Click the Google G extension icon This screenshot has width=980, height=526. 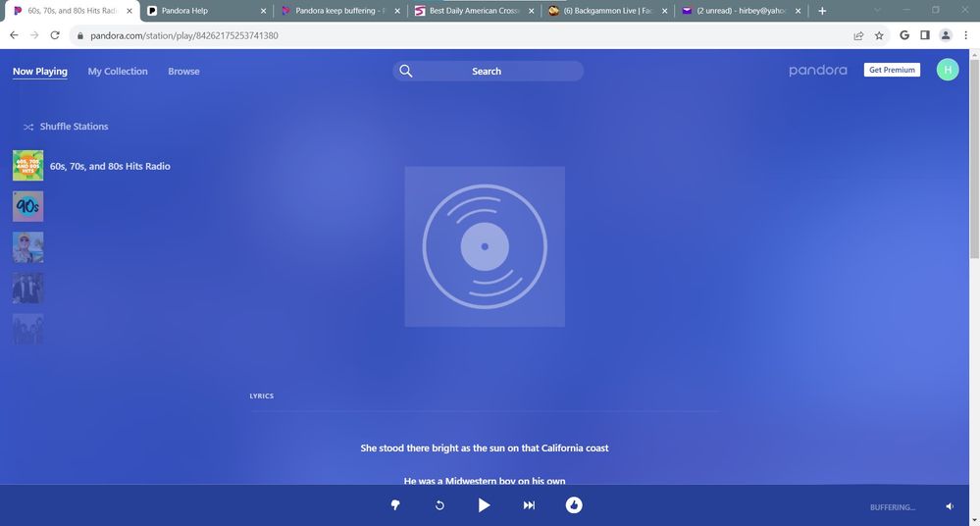pos(904,35)
